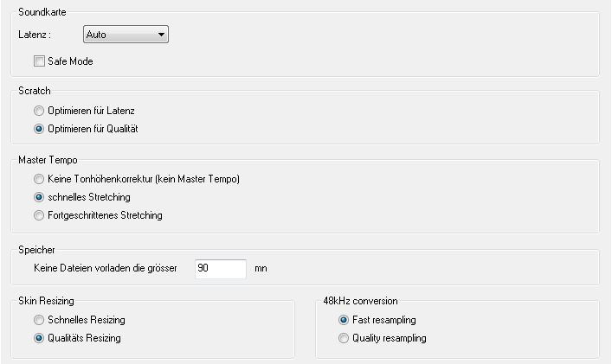Image resolution: width=612 pixels, height=364 pixels.
Task: Enable the Safe Mode checkbox
Action: [38, 61]
